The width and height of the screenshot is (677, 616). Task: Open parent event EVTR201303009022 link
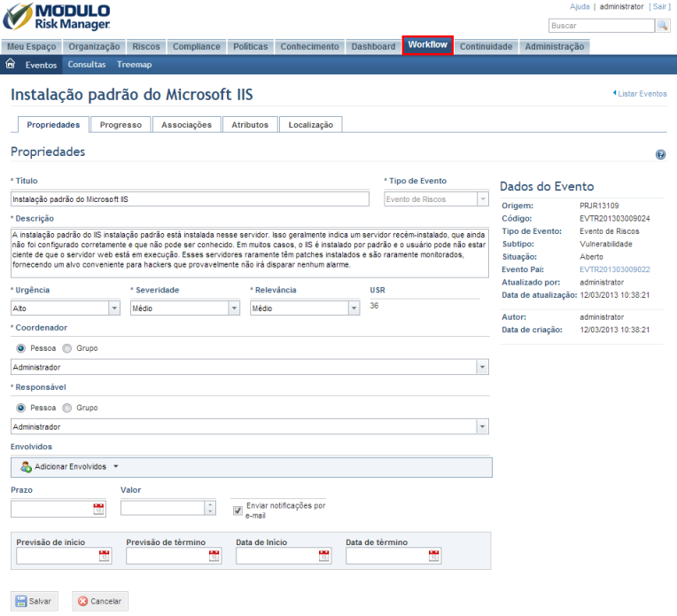615,269
